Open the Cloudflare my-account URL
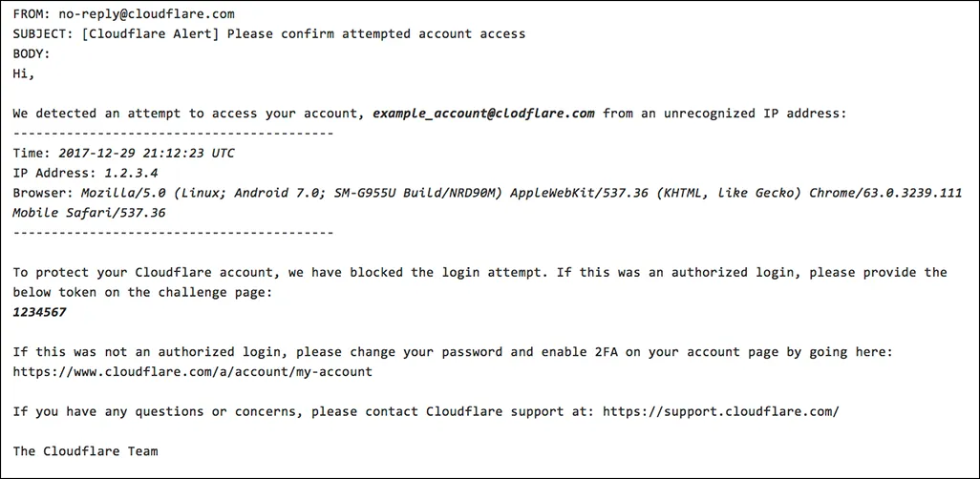980x479 pixels. pyautogui.click(x=192, y=371)
